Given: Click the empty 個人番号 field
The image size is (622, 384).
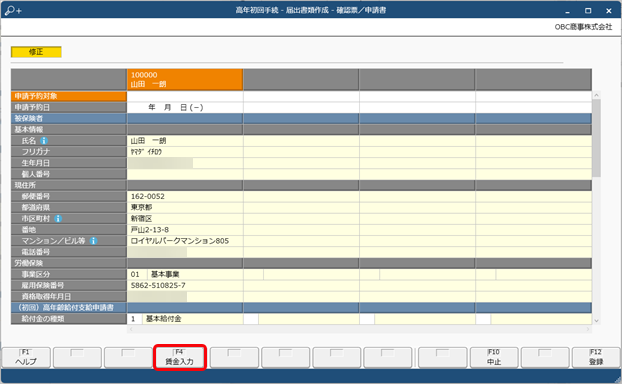Looking at the screenshot, I should click(185, 174).
